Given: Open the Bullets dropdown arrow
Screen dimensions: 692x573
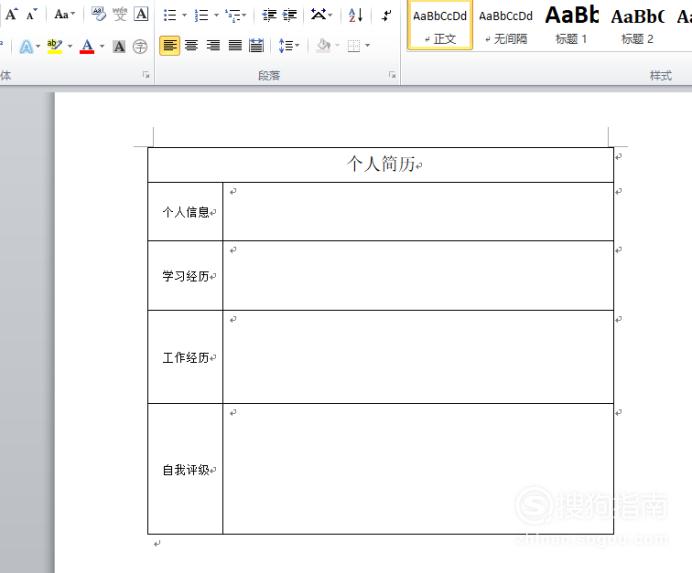Looking at the screenshot, I should (x=184, y=15).
